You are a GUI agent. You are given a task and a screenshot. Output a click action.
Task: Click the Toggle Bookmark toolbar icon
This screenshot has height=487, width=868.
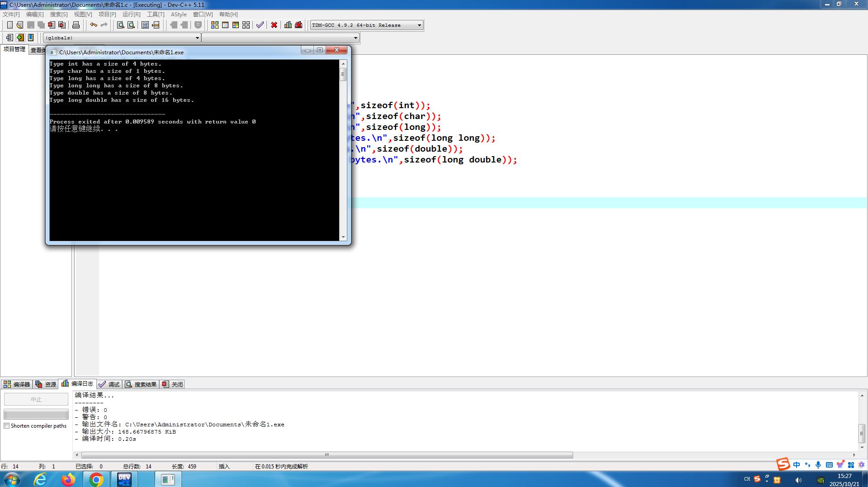click(31, 38)
